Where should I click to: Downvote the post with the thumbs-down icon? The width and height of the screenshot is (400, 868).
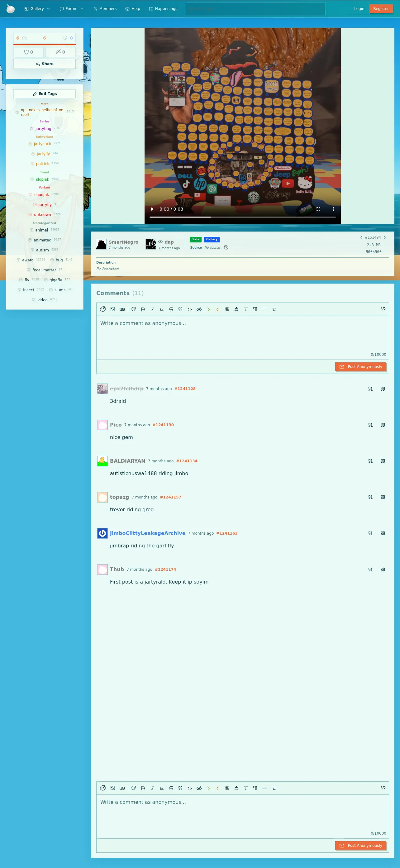pos(65,38)
